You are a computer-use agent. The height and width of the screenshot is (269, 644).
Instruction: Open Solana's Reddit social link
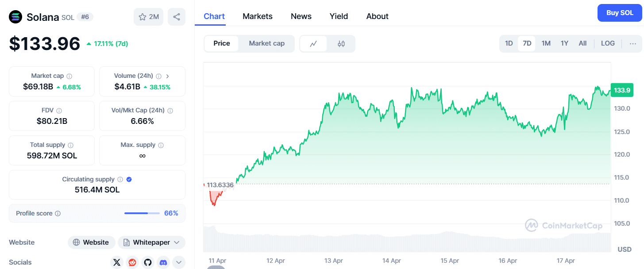tap(132, 262)
